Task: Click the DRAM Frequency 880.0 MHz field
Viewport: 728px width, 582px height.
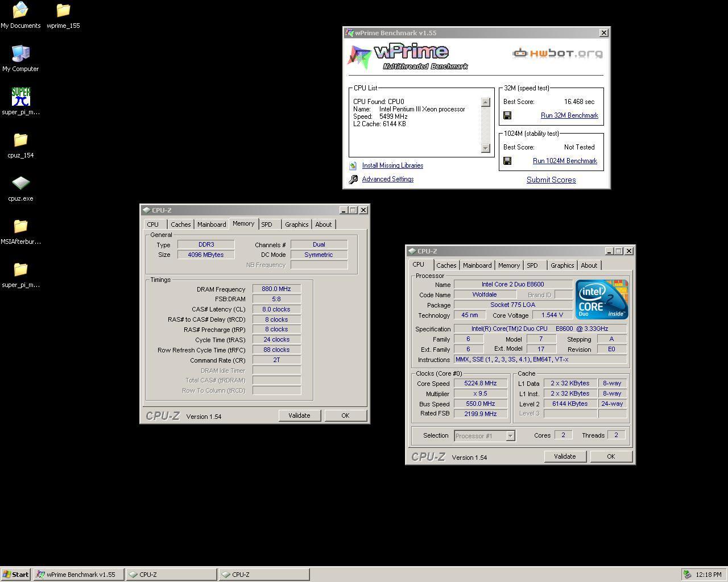Action: (276, 289)
